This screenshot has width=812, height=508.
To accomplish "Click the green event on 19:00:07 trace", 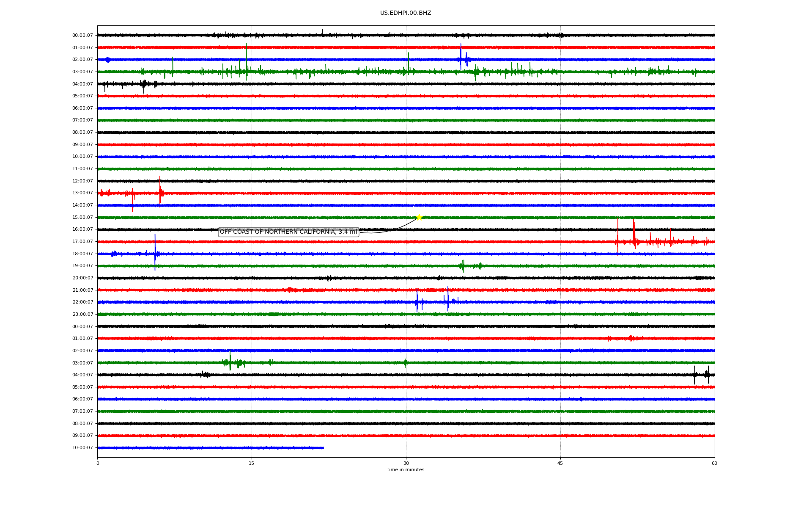I will (463, 266).
